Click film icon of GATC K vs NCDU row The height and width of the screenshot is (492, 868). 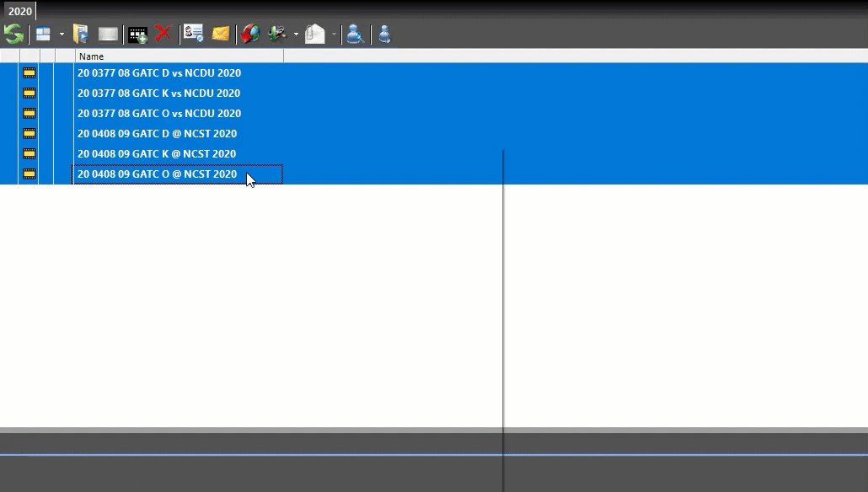(x=29, y=93)
